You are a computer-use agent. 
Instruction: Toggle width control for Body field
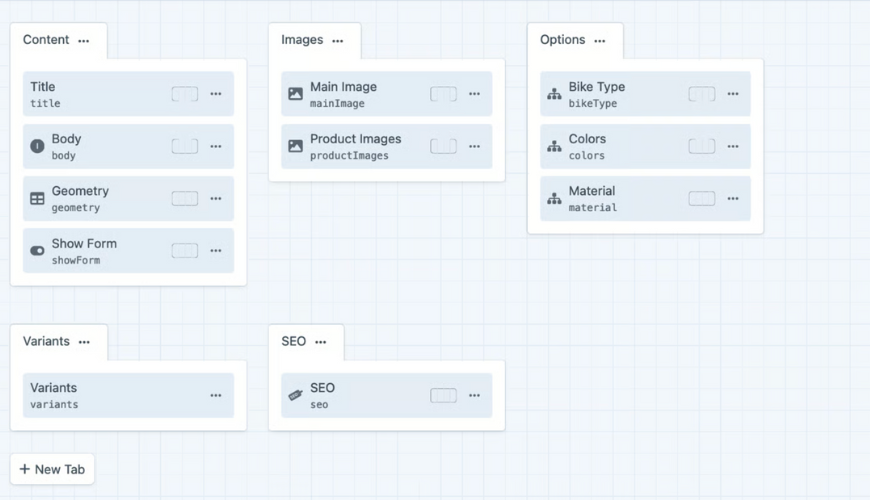pyautogui.click(x=185, y=146)
